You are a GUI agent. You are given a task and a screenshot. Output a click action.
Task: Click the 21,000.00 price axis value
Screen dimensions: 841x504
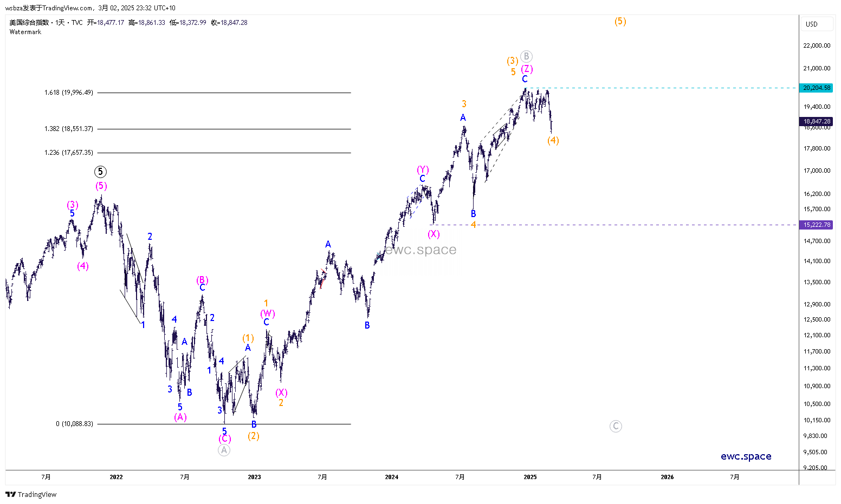point(817,68)
